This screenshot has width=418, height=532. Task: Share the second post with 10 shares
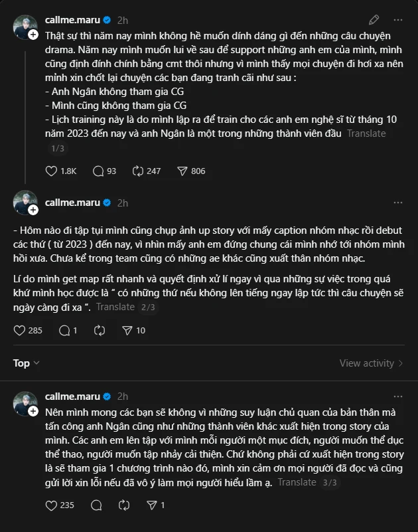(x=127, y=330)
